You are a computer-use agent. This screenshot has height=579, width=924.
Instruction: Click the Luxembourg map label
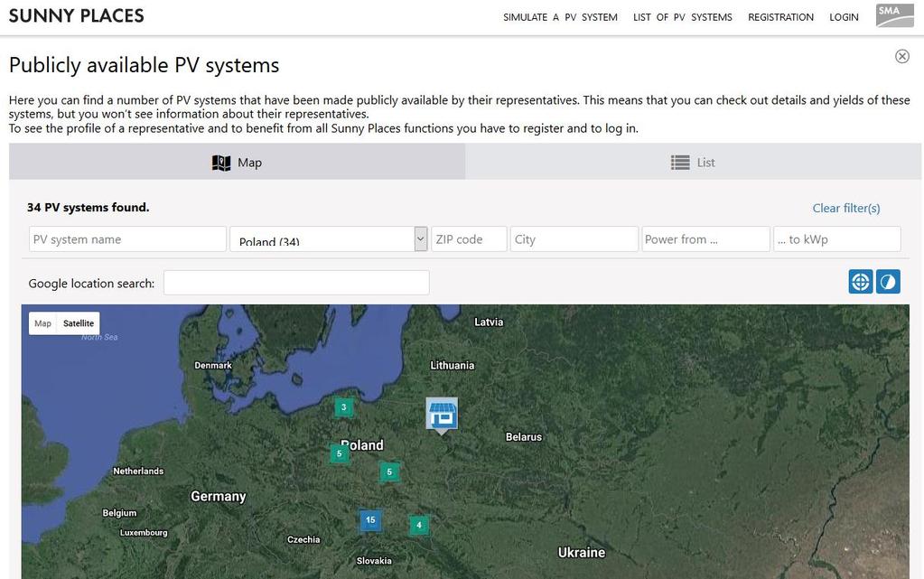click(144, 532)
